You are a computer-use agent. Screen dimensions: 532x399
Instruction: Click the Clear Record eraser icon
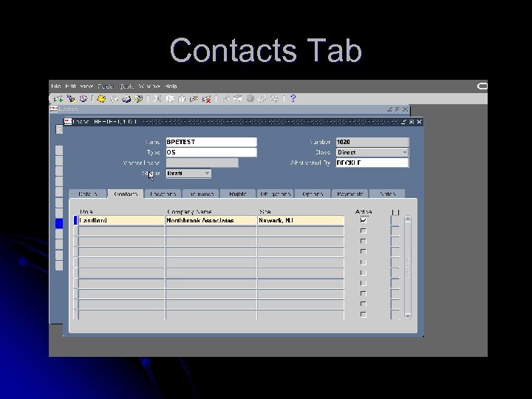point(194,99)
